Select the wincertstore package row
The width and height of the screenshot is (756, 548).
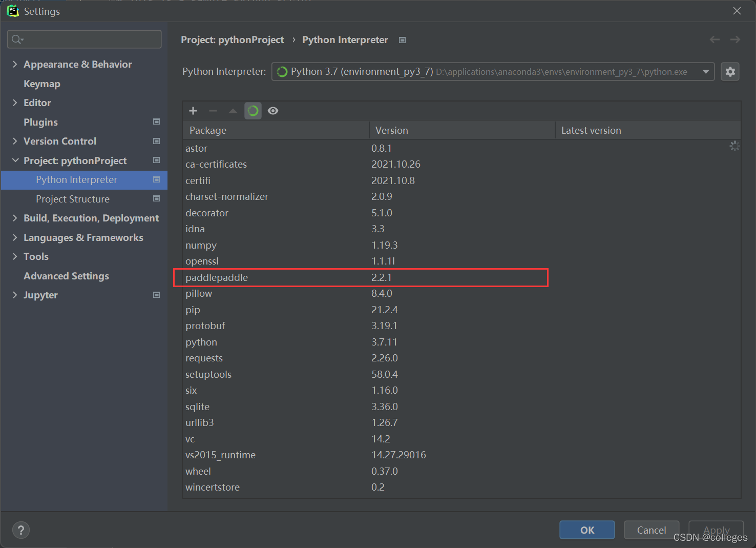(461, 487)
